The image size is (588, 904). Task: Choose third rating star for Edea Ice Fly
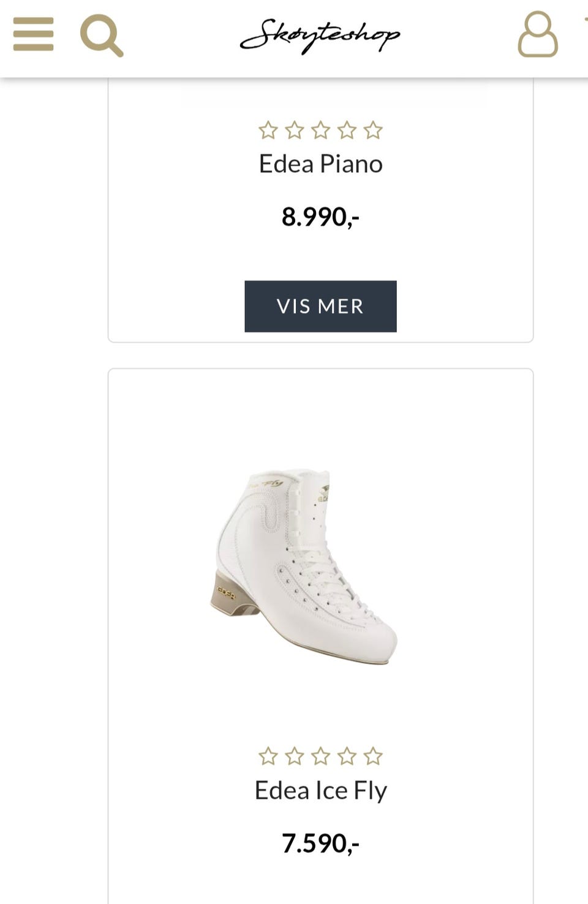click(x=321, y=757)
